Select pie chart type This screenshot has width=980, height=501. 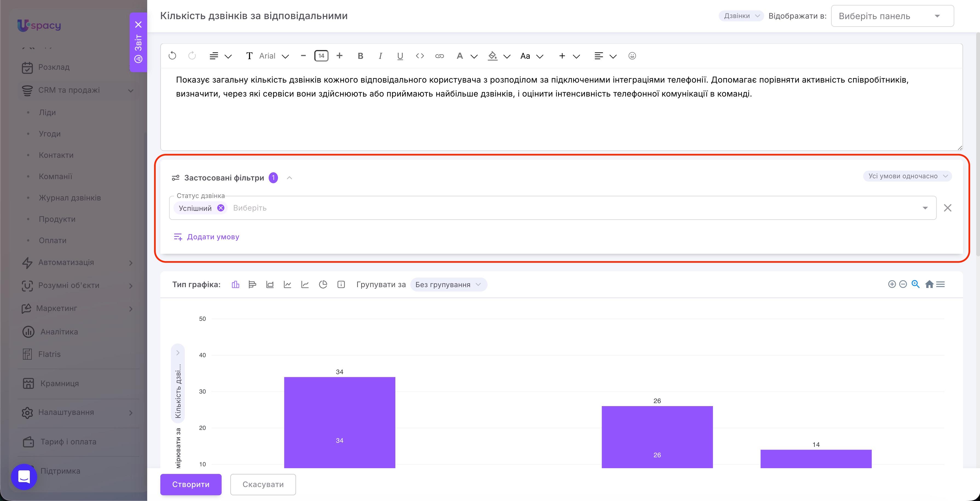(x=323, y=284)
